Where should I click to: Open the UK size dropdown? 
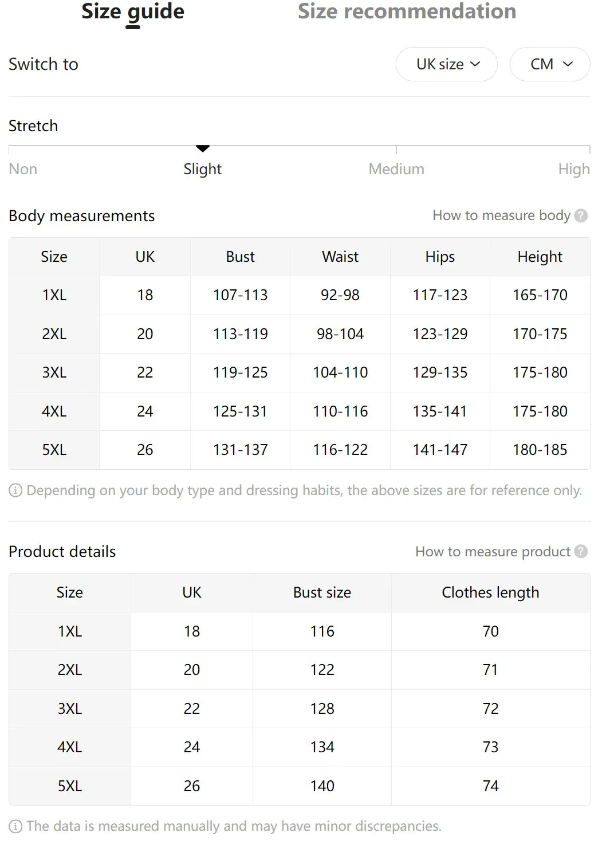pos(447,64)
